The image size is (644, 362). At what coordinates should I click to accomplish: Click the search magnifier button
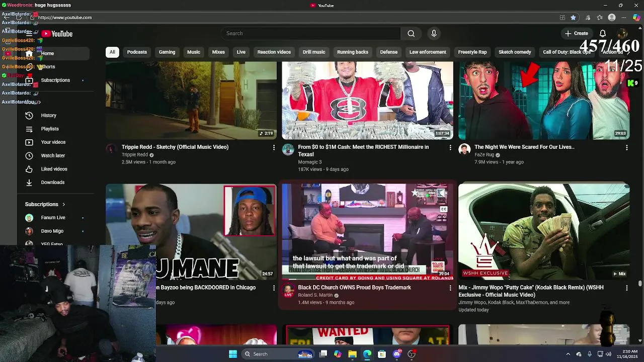[411, 33]
